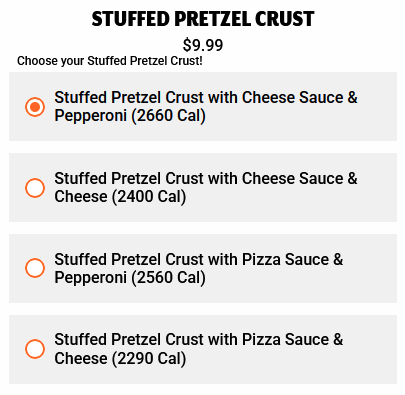Click the (2560 Cal) calorie text
The width and height of the screenshot is (405, 395).
pos(168,278)
